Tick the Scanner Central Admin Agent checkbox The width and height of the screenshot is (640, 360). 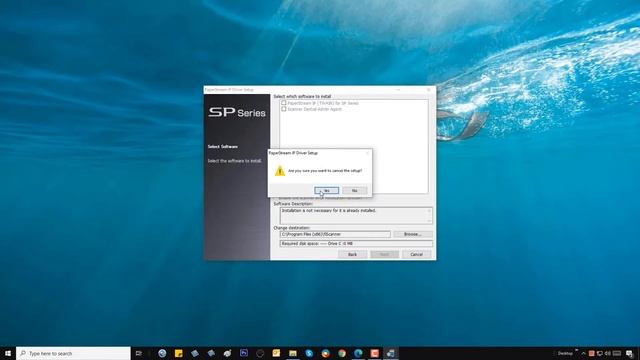click(284, 109)
